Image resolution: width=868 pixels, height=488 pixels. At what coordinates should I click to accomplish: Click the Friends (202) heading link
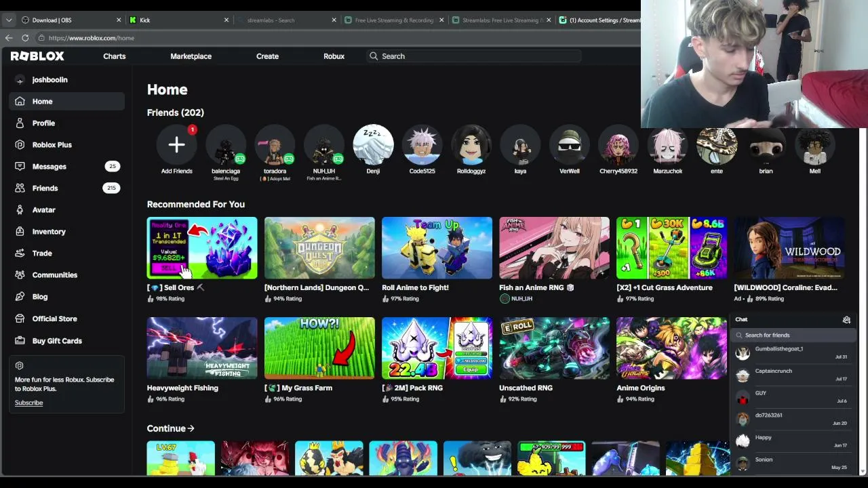(176, 113)
